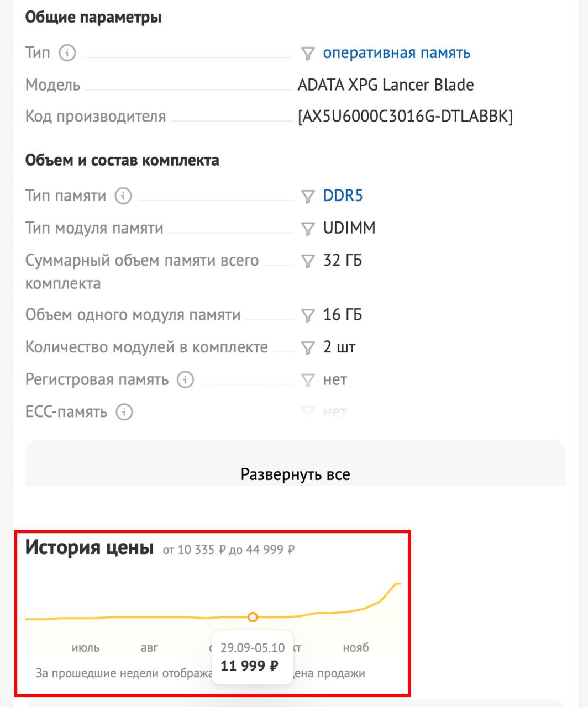The height and width of the screenshot is (707, 588).
Task: Open the DDR5 link
Action: (x=343, y=196)
